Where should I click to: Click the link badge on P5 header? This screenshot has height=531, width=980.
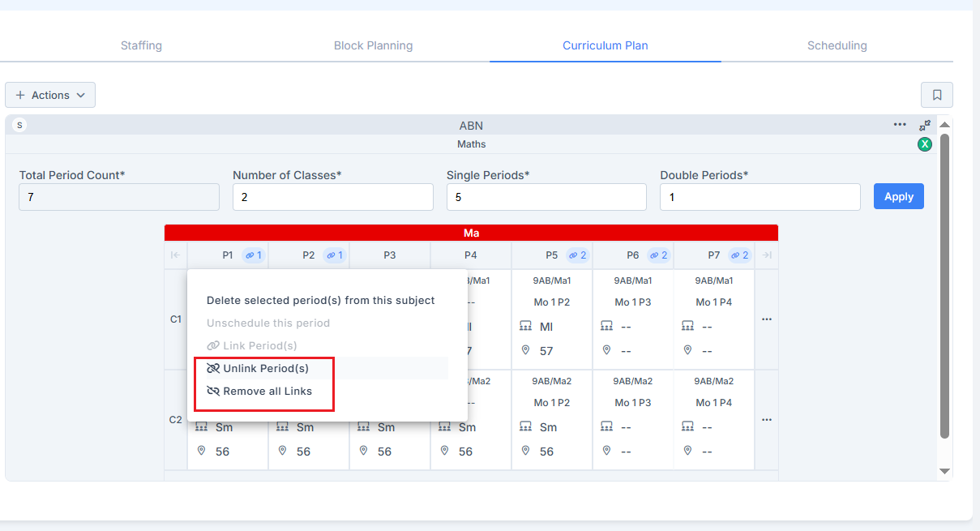tap(577, 255)
